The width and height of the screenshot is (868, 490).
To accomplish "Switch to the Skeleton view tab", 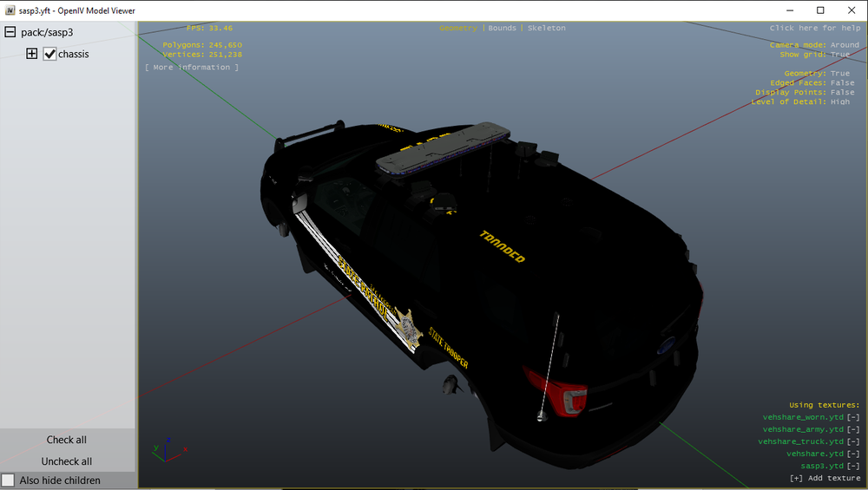I will coord(546,28).
